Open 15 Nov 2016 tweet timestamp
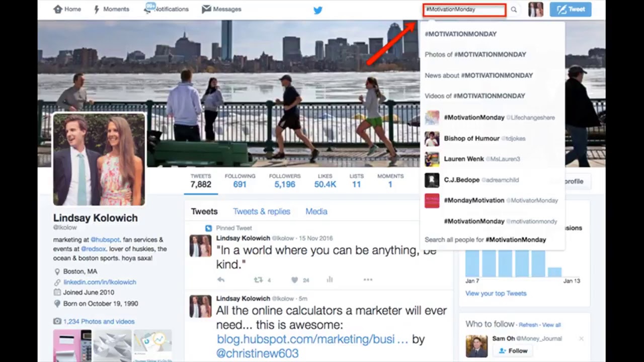This screenshot has width=644, height=362. coord(315,238)
